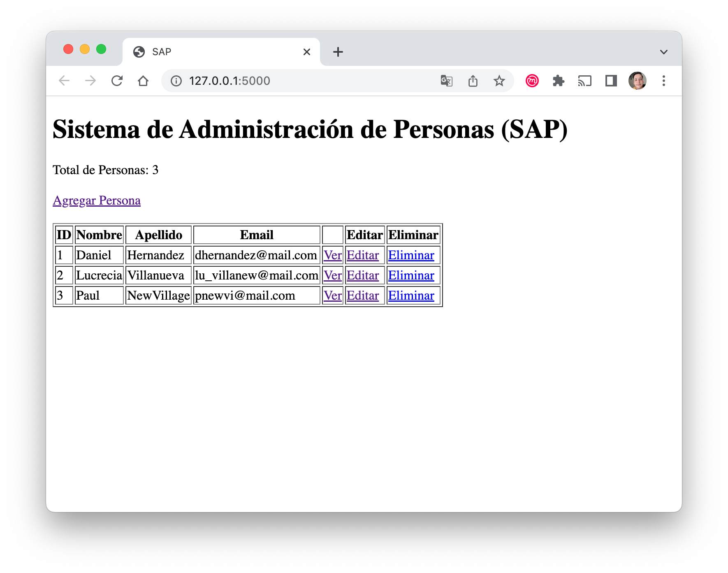The height and width of the screenshot is (573, 728).
Task: Eliminar the Lucrecia Villanueva record
Action: [411, 275]
